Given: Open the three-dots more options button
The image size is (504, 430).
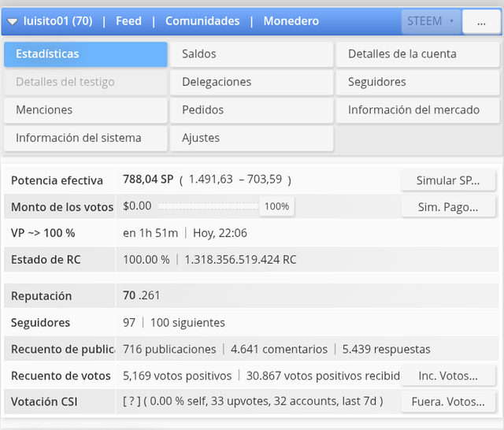Looking at the screenshot, I should (x=481, y=21).
